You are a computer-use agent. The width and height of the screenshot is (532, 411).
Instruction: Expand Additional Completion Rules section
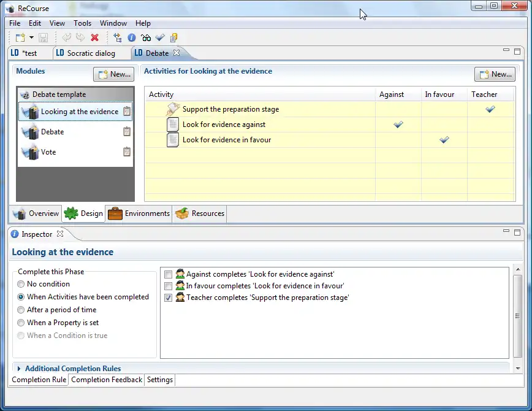coord(19,369)
